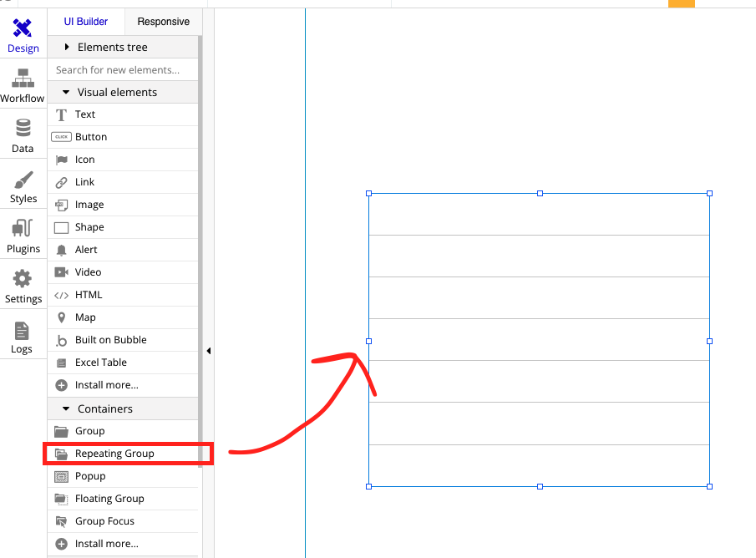Collapse the element palette with the side arrow
The width and height of the screenshot is (756, 558).
click(209, 351)
